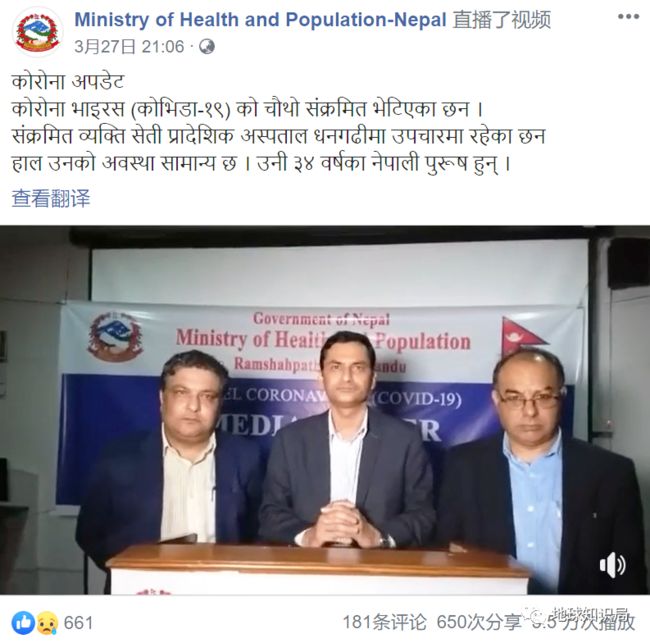650x643 pixels.
Task: Click the Ministry of Health banner title in video
Action: pyautogui.click(x=323, y=341)
